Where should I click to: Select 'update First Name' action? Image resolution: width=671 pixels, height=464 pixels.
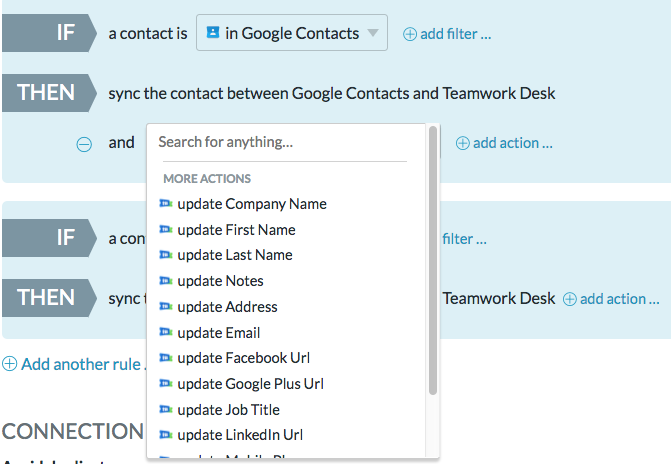tap(227, 230)
